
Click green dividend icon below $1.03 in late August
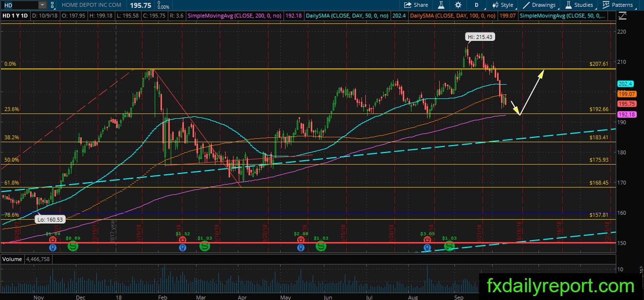(449, 246)
